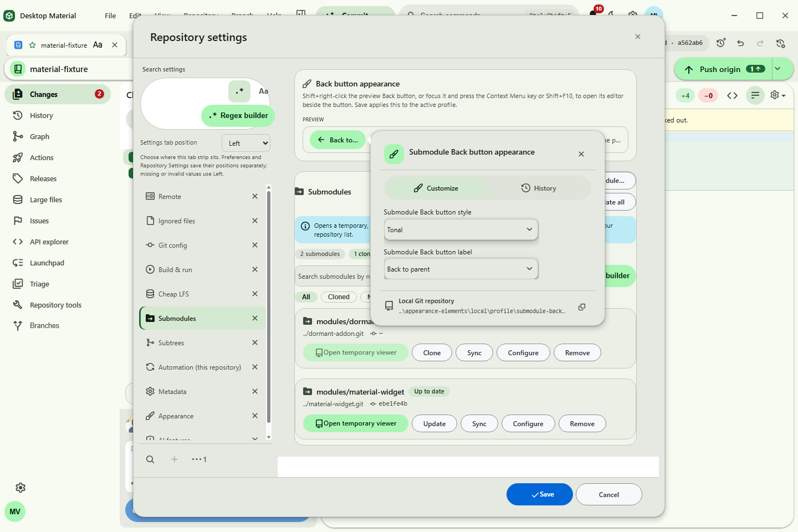Click the undo arrow in main toolbar
Screen dimensions: 798x532
click(740, 43)
